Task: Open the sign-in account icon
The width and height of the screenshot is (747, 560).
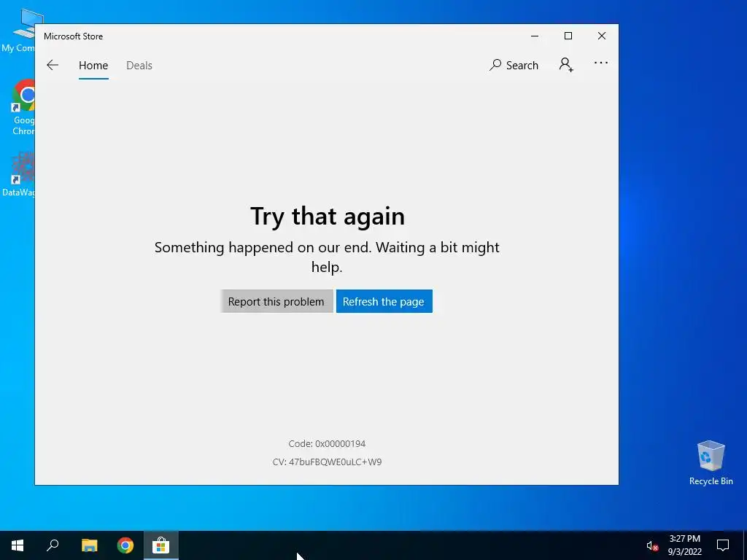Action: 566,64
